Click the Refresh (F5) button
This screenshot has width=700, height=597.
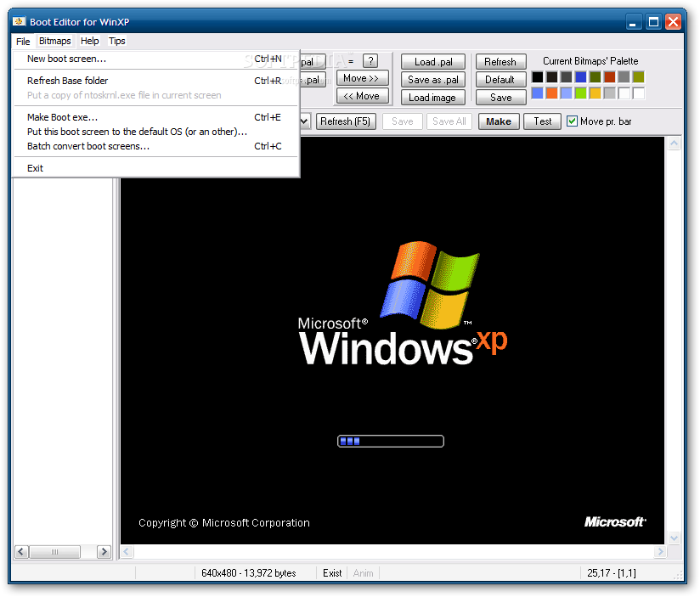pyautogui.click(x=346, y=121)
